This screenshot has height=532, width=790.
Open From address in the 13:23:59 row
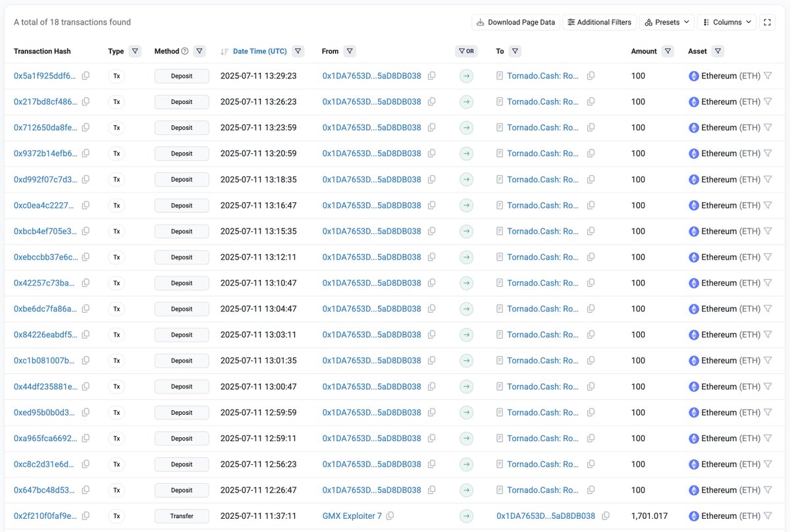pos(372,128)
